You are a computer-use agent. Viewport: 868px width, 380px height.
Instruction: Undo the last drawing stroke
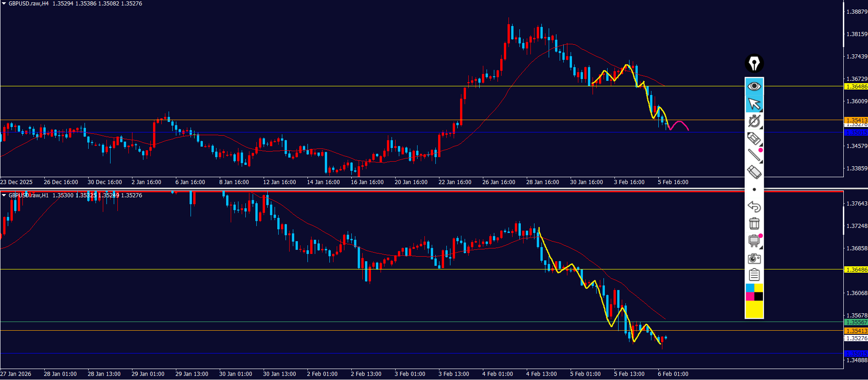(754, 206)
